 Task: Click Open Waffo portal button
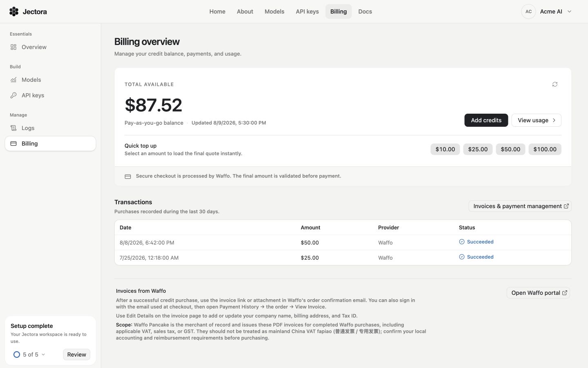click(x=538, y=293)
